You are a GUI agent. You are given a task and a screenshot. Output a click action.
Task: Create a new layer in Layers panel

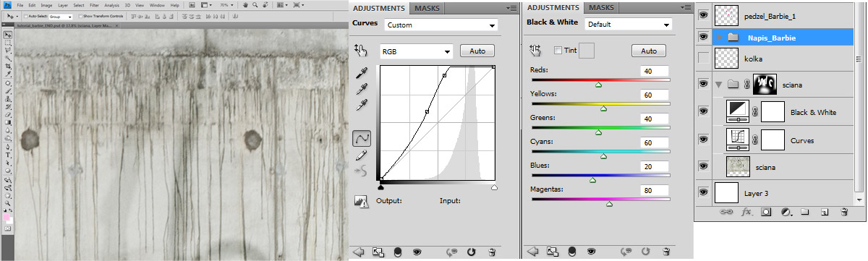pyautogui.click(x=825, y=213)
